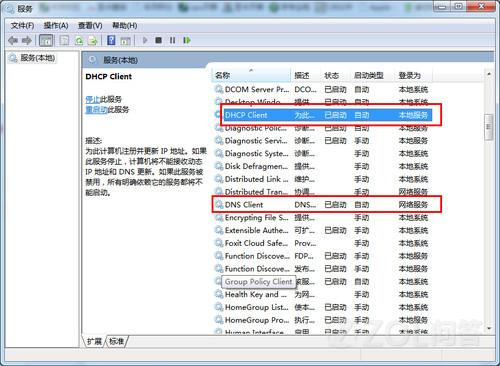Click the Export List toolbar icon
Viewport: 500px width, 366px height.
pyautogui.click(x=92, y=40)
